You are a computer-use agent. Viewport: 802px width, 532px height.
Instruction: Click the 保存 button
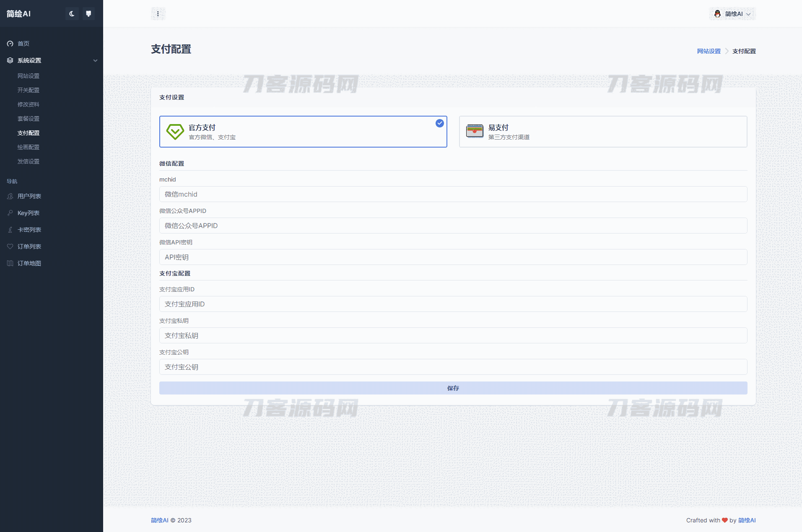point(453,388)
